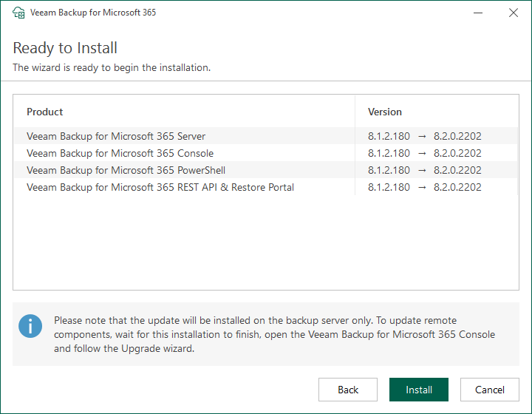This screenshot has width=532, height=414.
Task: Click the Ready to Install heading
Action: tap(65, 48)
